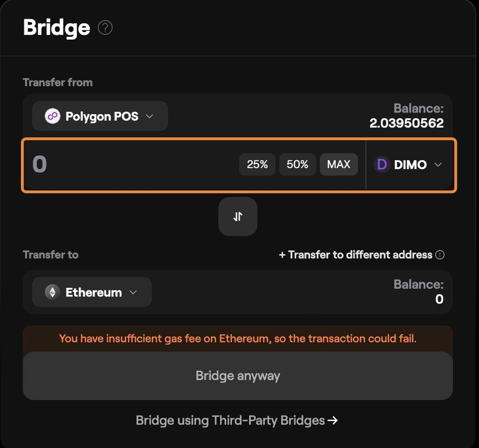Click the source Balance value 2.03950562
Screen dimensions: 479x448
(x=406, y=123)
